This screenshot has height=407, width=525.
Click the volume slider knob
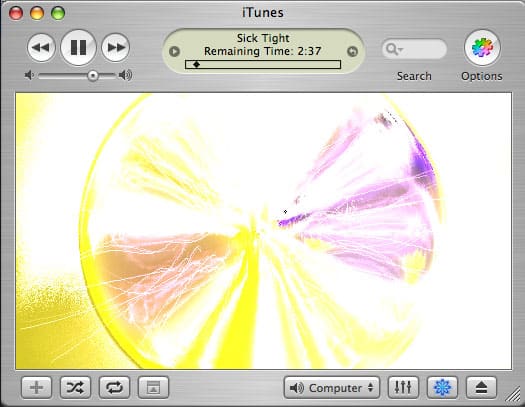[x=93, y=76]
